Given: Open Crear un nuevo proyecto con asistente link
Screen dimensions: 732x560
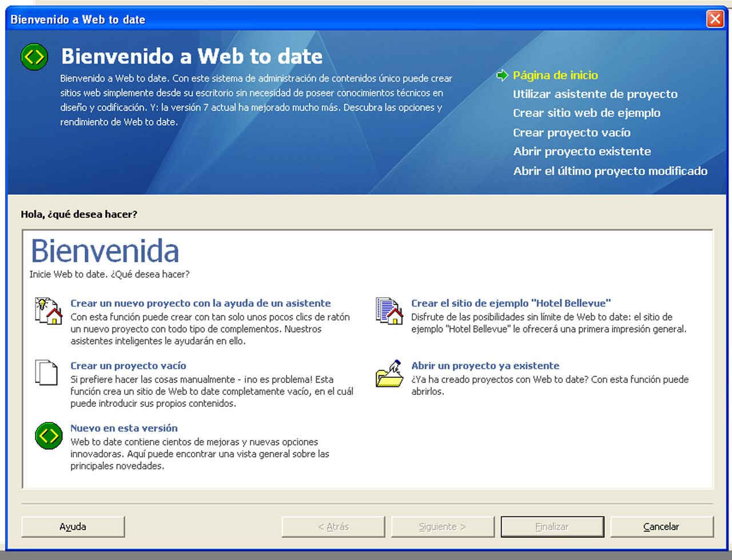Looking at the screenshot, I should point(200,303).
